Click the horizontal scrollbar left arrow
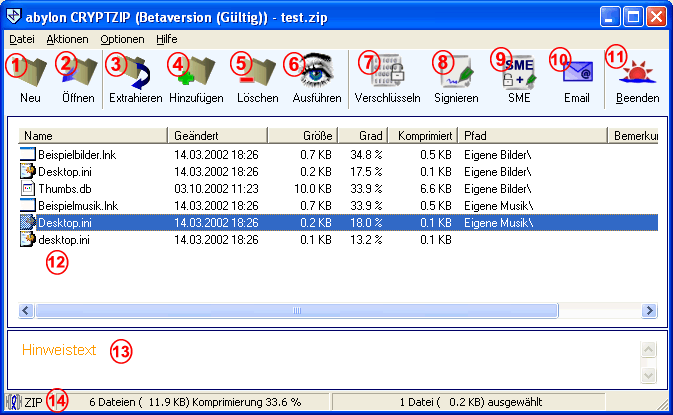673x415 pixels. [26, 310]
